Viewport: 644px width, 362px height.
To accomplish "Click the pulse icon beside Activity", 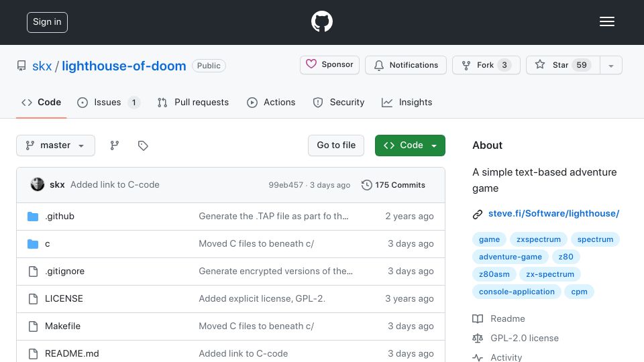I will point(478,357).
